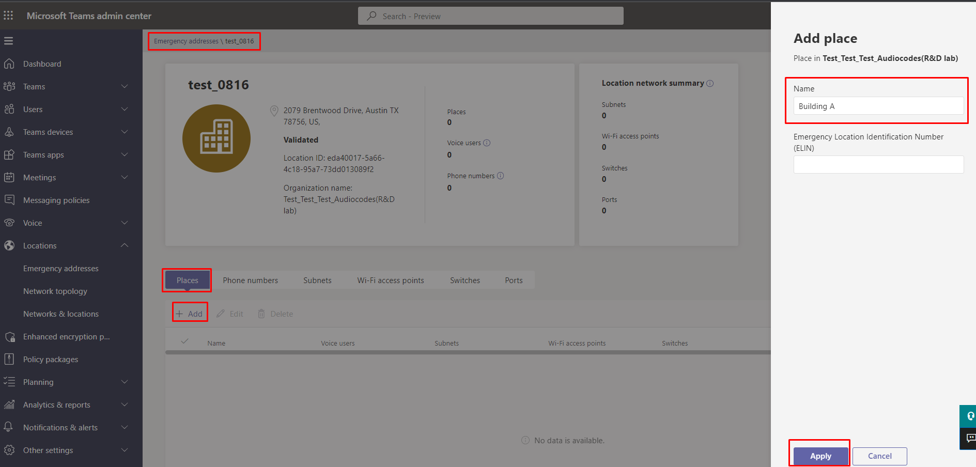
Task: Click the Add place button
Action: click(x=189, y=314)
